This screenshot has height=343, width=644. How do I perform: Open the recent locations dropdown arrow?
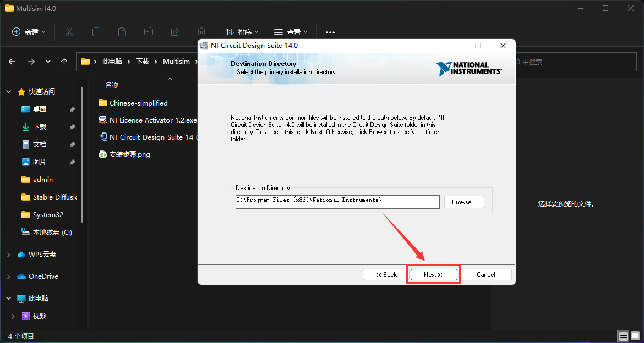click(x=48, y=62)
